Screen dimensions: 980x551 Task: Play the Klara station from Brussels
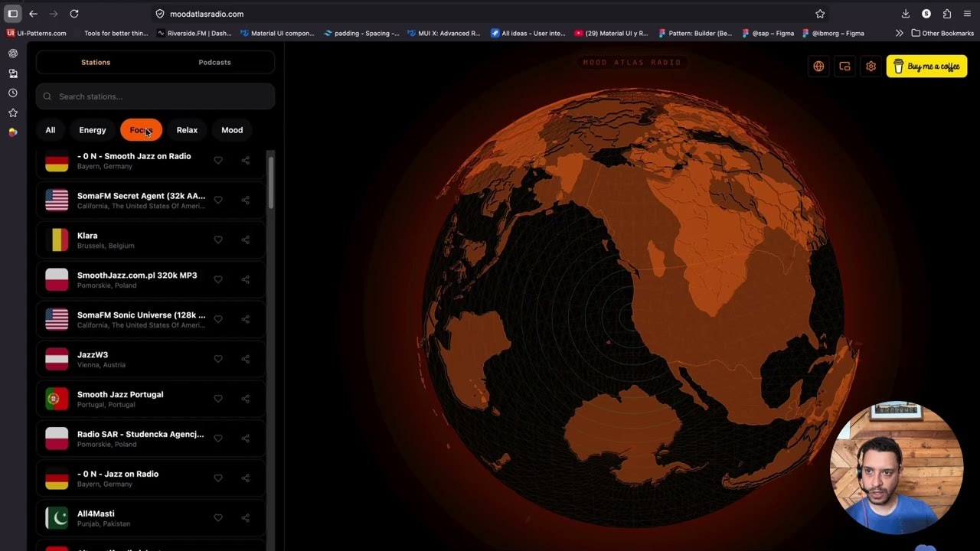[151, 240]
